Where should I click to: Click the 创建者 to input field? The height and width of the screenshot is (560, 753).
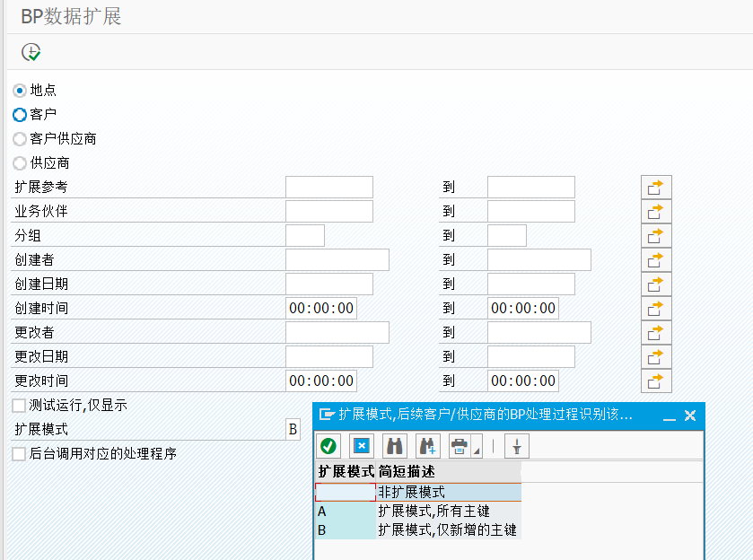pyautogui.click(x=538, y=260)
